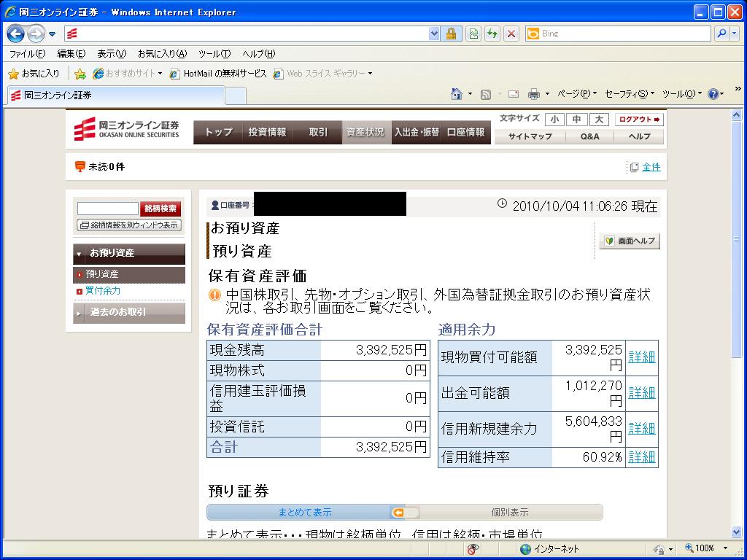This screenshot has height=560, width=747.
Task: Set text size to 小
Action: [x=554, y=119]
